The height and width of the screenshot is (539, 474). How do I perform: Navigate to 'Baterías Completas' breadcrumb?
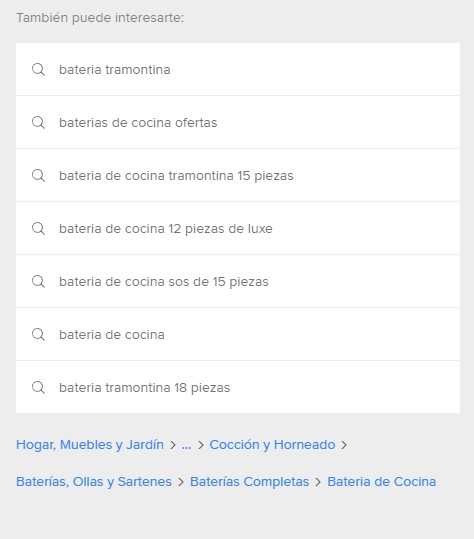point(250,482)
